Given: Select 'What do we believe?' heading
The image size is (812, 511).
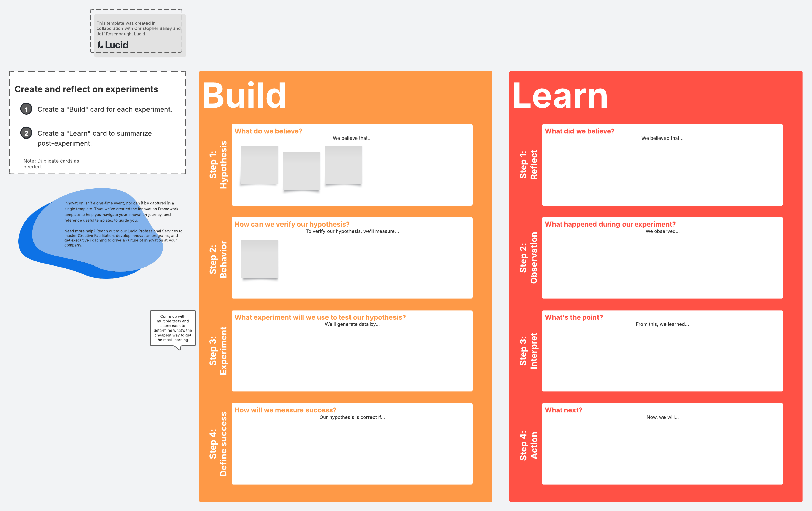Looking at the screenshot, I should coord(268,131).
